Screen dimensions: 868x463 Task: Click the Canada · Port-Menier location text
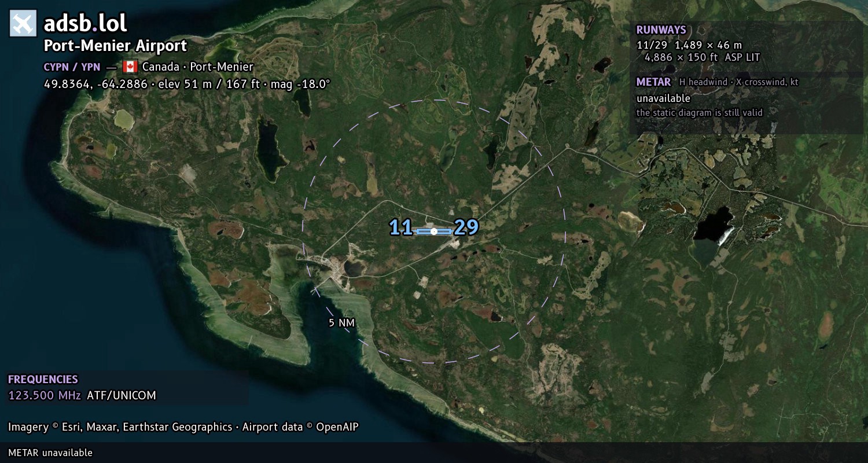(198, 67)
